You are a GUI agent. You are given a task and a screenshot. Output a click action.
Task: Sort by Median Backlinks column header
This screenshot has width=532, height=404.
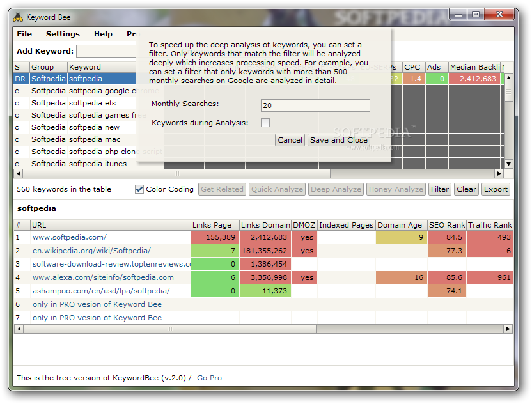point(475,67)
